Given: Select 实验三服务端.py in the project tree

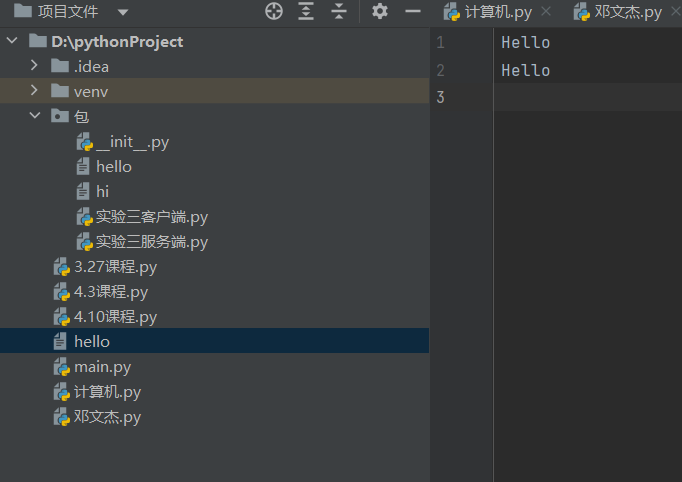Looking at the screenshot, I should pyautogui.click(x=152, y=242).
